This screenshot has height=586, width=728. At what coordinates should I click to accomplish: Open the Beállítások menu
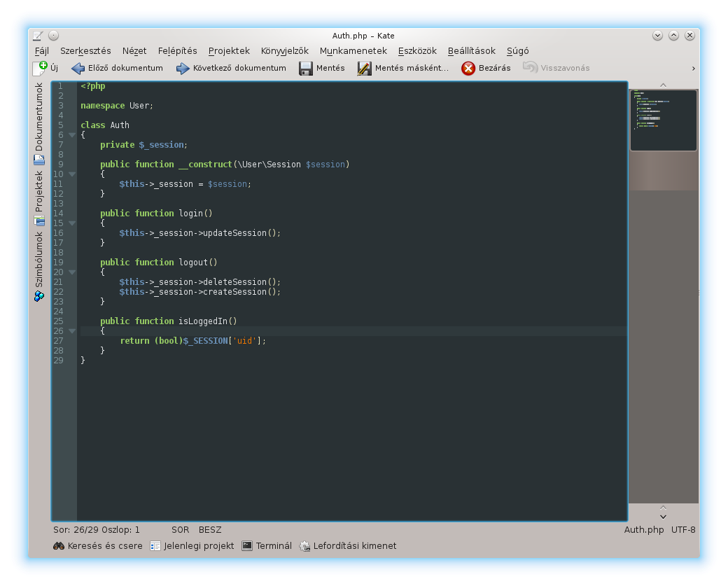(471, 50)
